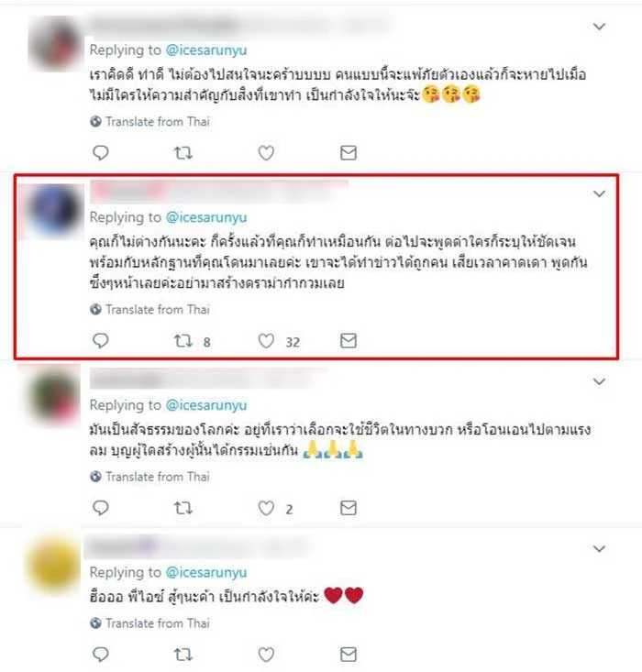Translate the red hearts tweet from Thai
The height and width of the screenshot is (672, 642).
click(x=158, y=623)
